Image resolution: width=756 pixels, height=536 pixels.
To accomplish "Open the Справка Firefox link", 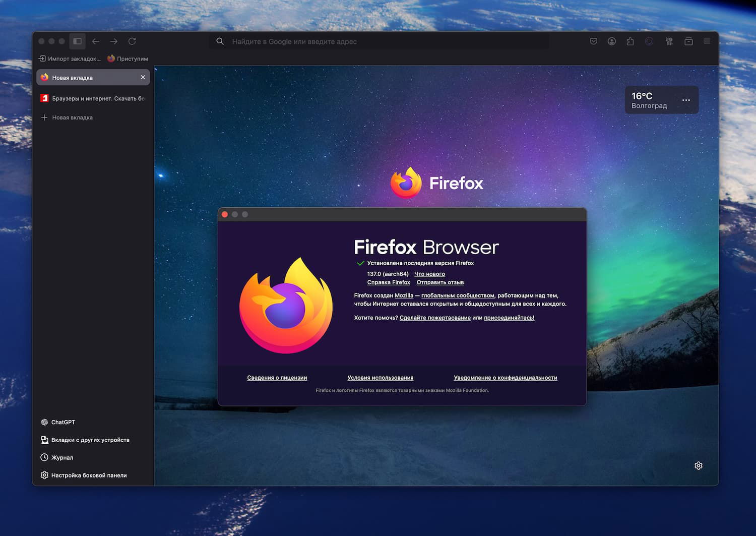I will point(389,282).
